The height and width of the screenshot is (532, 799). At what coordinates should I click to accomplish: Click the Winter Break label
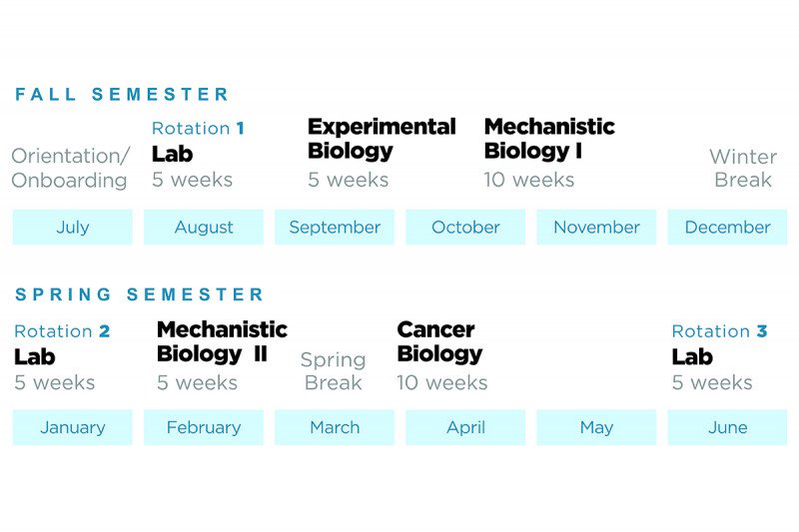(x=742, y=168)
